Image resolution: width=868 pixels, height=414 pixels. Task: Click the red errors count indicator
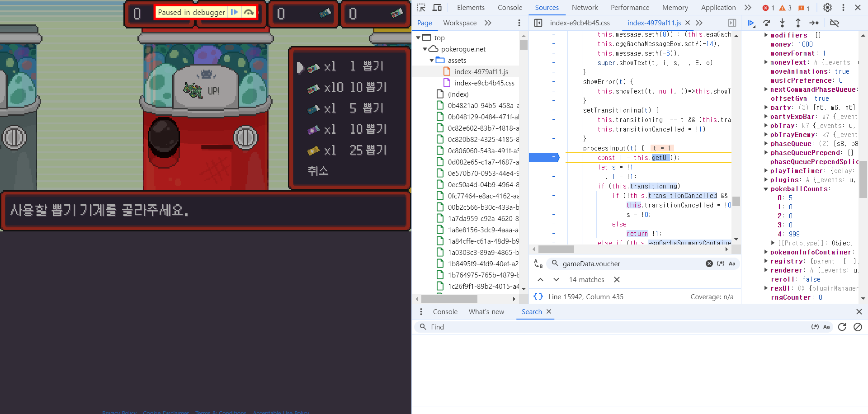tap(768, 8)
